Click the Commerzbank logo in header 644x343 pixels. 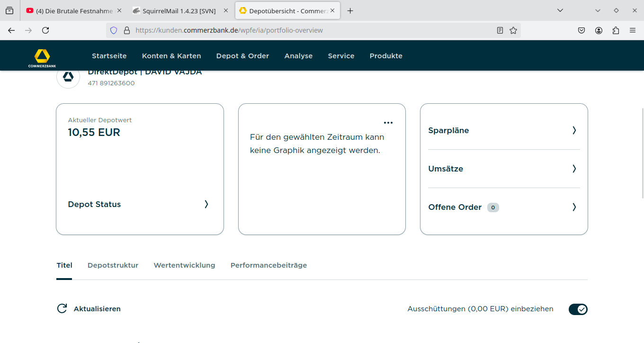[x=42, y=56]
